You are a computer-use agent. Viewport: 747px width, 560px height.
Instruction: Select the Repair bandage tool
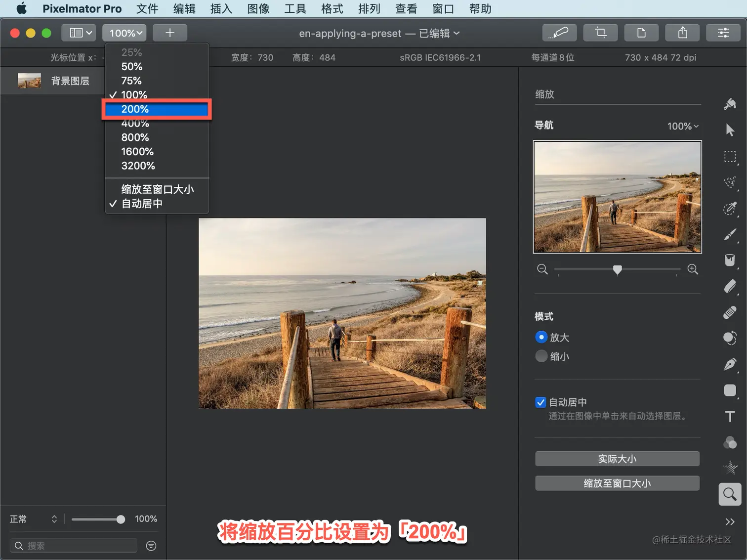click(730, 312)
